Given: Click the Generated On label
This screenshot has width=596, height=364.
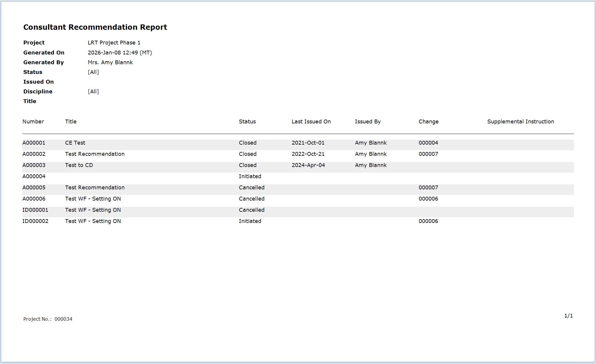Looking at the screenshot, I should (x=44, y=53).
